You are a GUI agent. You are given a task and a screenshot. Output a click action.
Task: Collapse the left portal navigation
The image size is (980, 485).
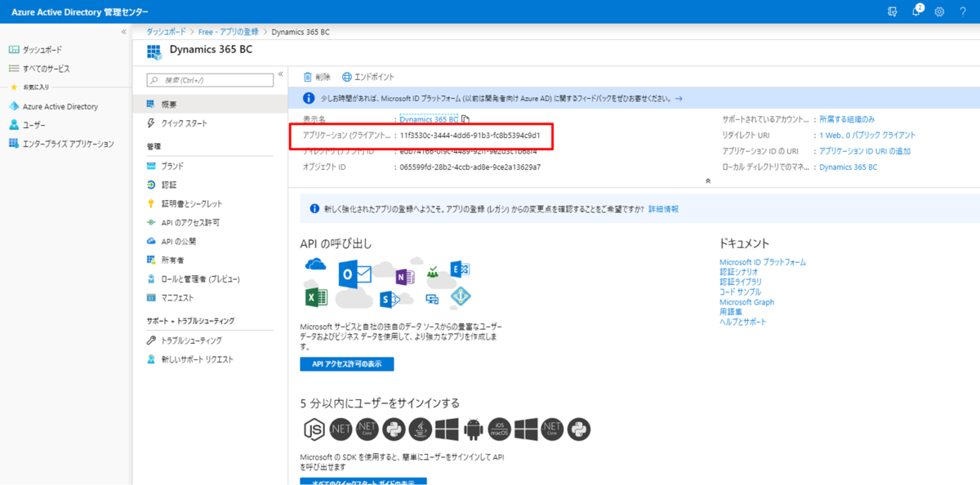(x=124, y=32)
